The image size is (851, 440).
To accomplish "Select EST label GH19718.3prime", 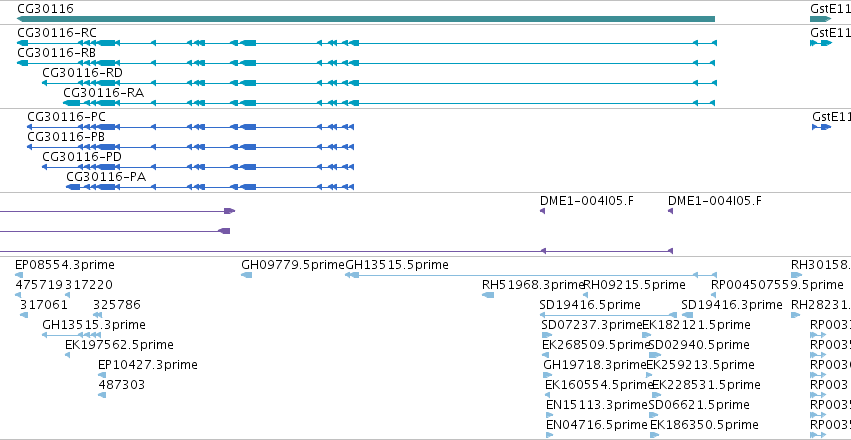I will (595, 365).
